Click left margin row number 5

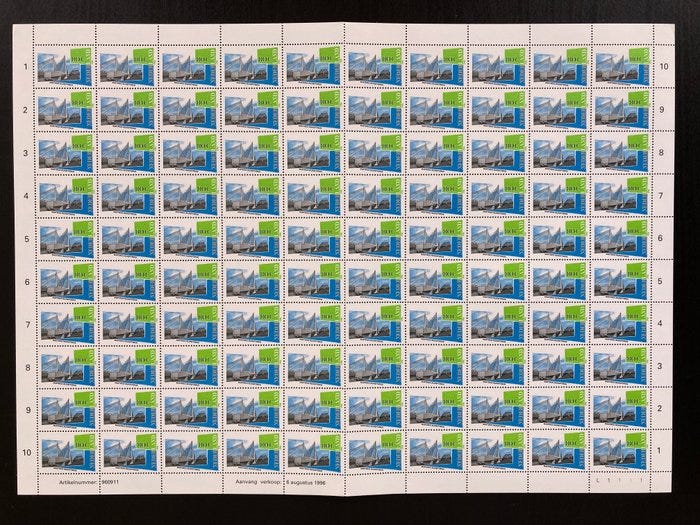26,239
